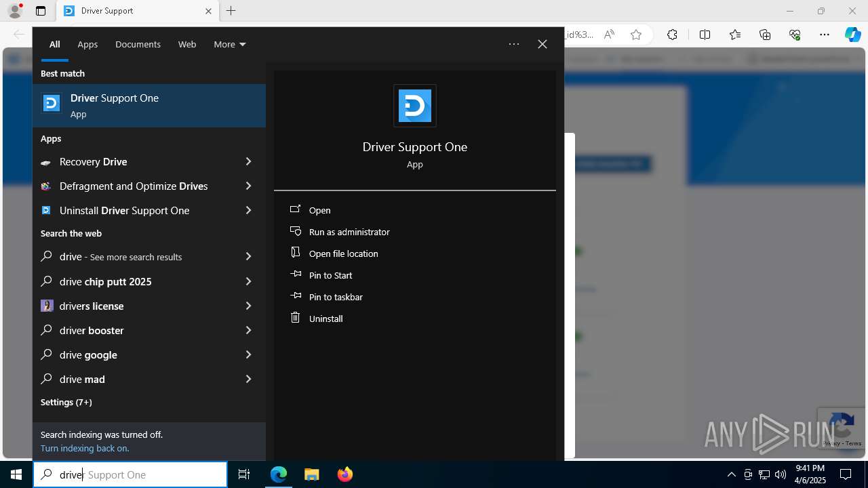Expand driver booster suggestion arrow
The width and height of the screenshot is (868, 488).
pos(248,330)
